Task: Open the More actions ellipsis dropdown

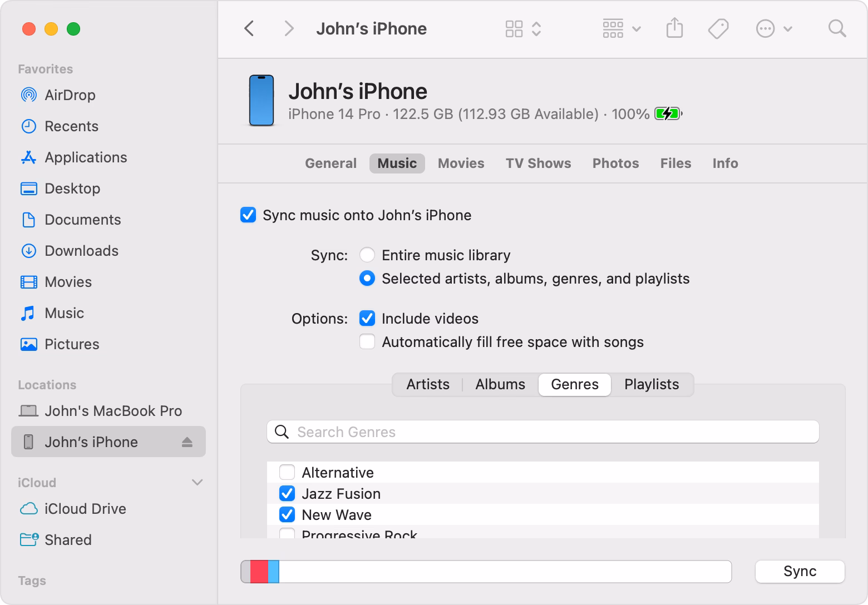Action: (x=773, y=28)
